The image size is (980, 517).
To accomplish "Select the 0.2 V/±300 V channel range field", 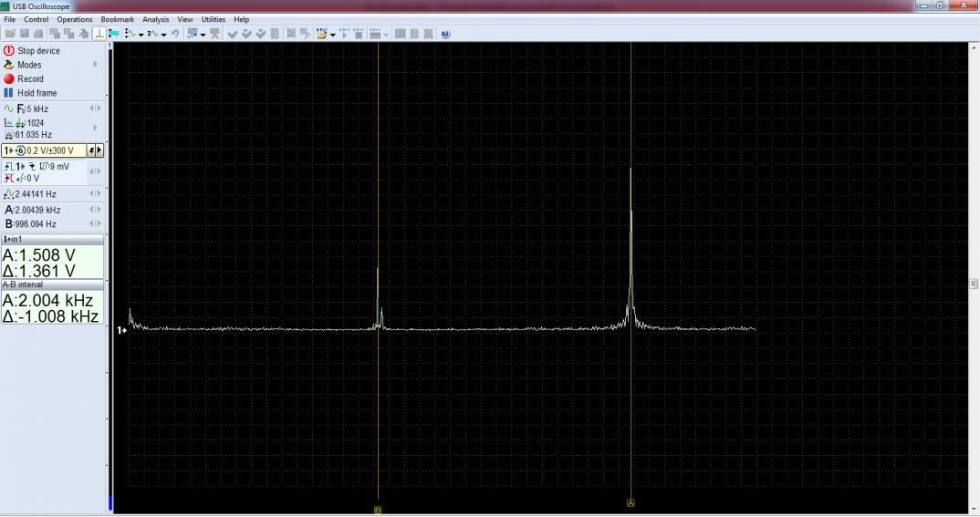I will (44, 150).
